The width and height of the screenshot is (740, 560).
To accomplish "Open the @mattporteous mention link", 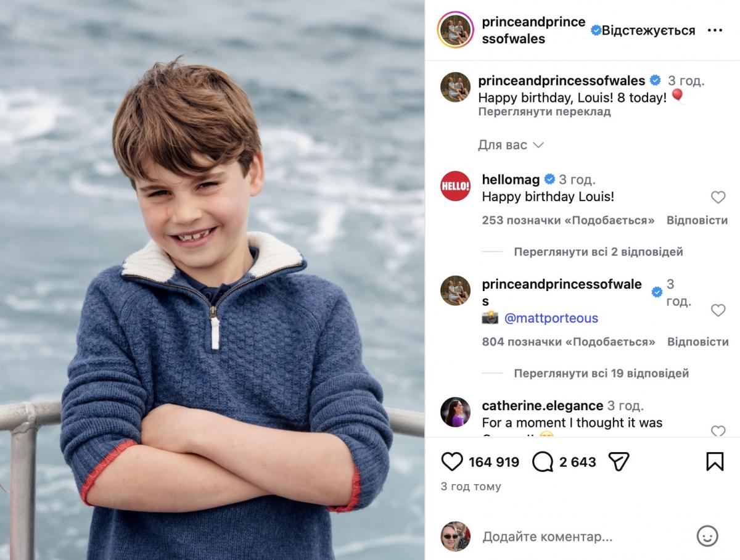I will [x=551, y=318].
